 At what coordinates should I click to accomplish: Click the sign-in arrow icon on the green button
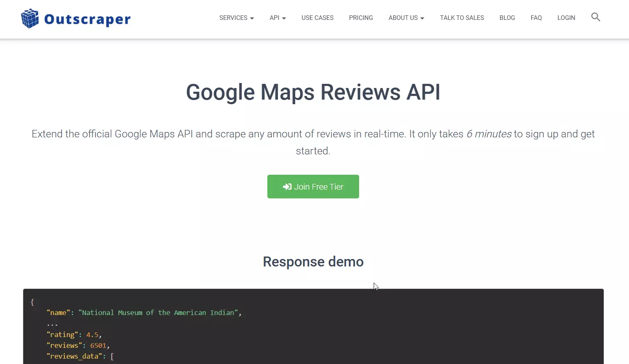(287, 187)
